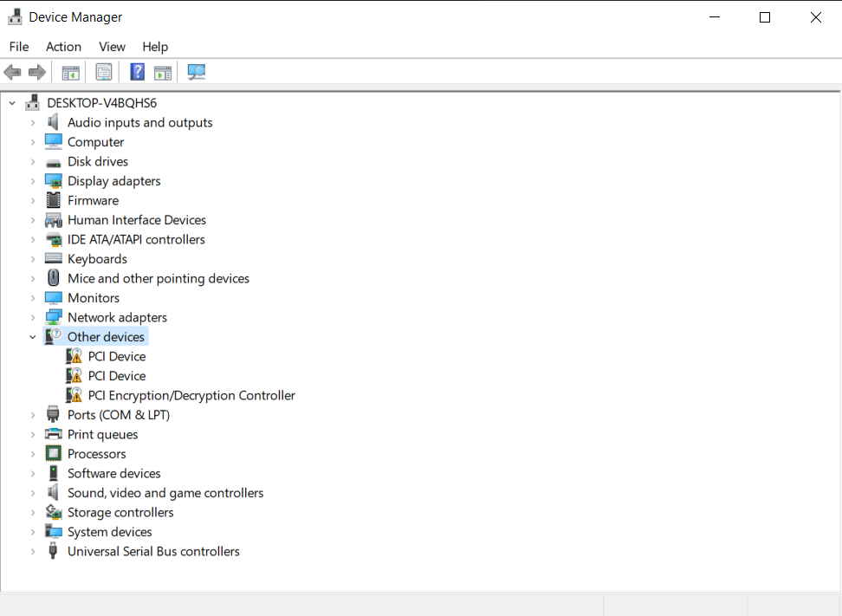Minimize the Device Manager window
This screenshot has width=842, height=616.
[714, 17]
